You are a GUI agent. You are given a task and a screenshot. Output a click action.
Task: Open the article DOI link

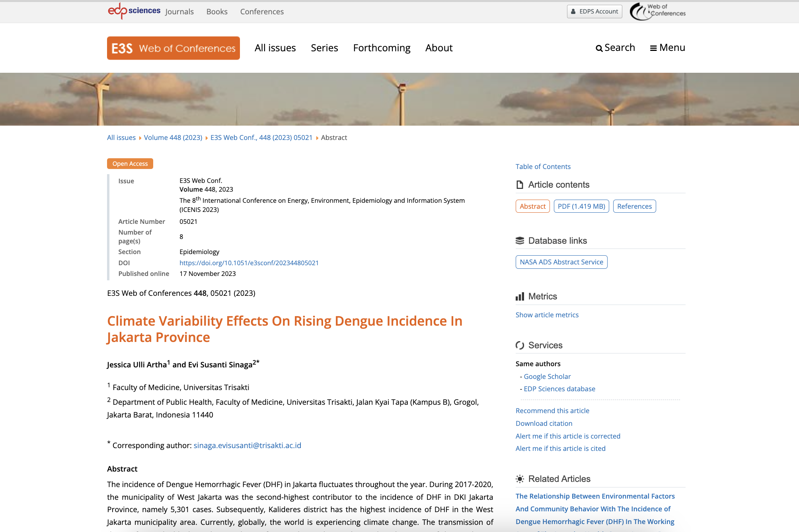(x=249, y=263)
